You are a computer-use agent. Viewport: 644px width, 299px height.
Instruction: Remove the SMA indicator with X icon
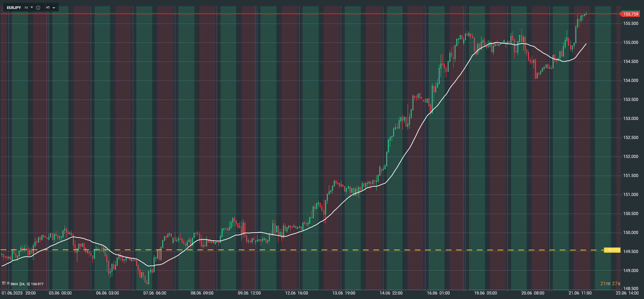pos(8,283)
